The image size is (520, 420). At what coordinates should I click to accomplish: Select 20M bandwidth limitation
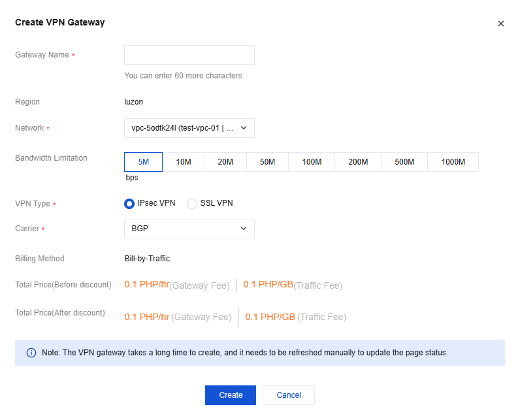tap(225, 162)
